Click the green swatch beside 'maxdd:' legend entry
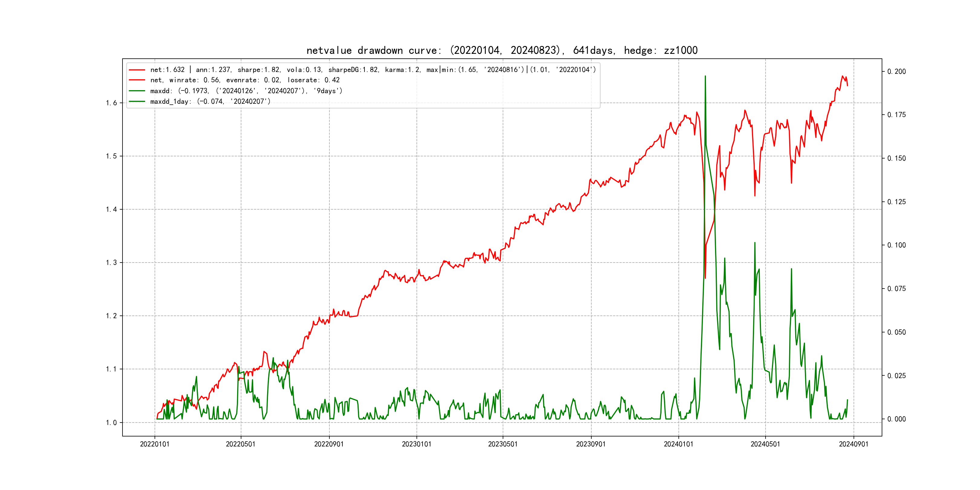Viewport: 980px width, 490px height. point(137,91)
